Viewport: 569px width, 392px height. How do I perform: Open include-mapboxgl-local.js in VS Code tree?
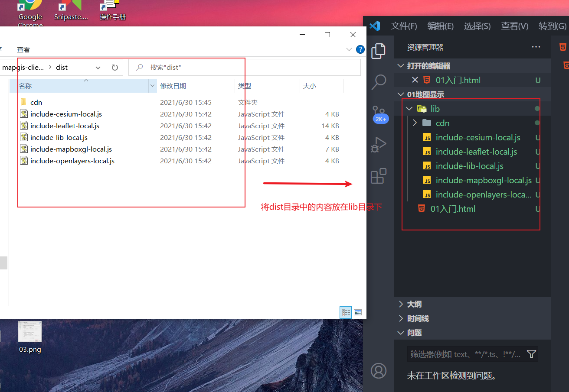coord(484,180)
